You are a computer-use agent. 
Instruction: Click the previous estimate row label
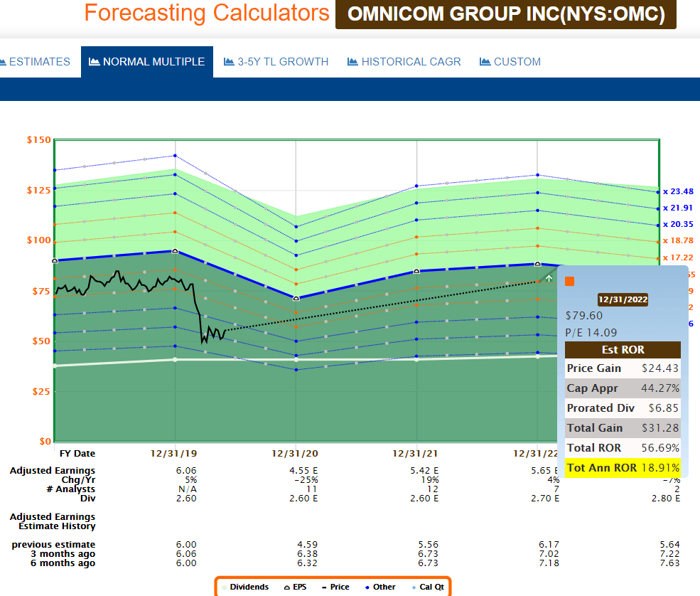53,545
